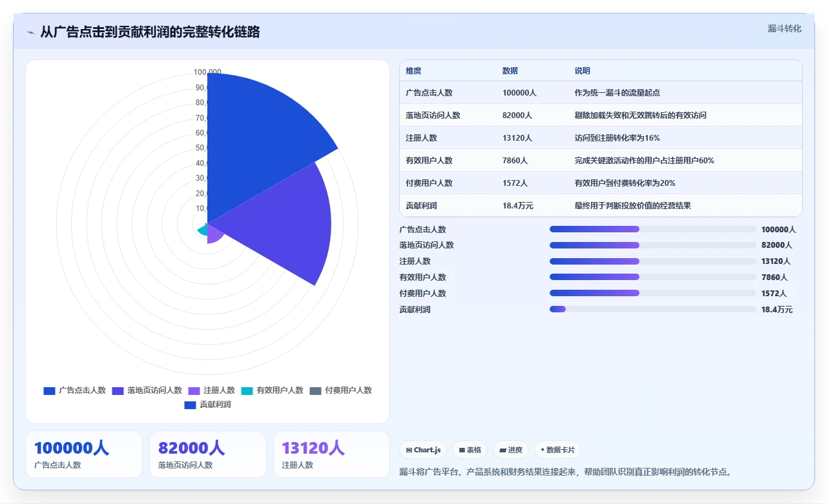The width and height of the screenshot is (828, 504).
Task: Click the 有效用户人数 cell in the table
Action: coord(429,161)
